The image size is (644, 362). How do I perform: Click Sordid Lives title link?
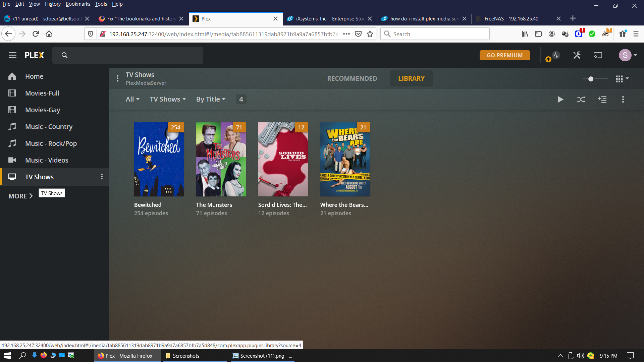click(x=282, y=205)
